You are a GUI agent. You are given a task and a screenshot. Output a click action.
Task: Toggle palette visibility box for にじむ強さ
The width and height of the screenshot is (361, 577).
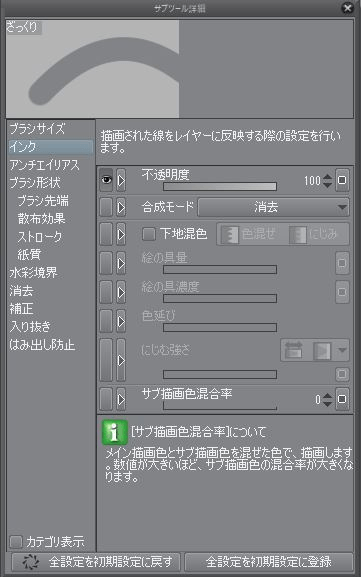click(106, 360)
